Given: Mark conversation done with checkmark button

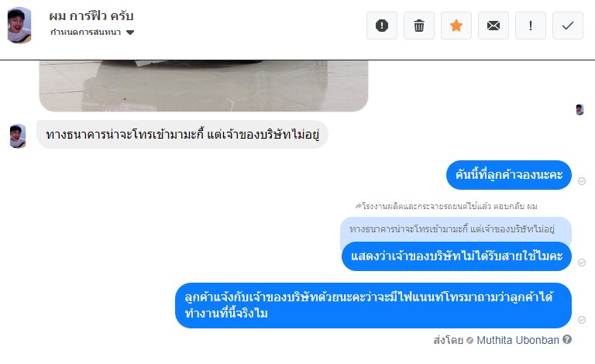Looking at the screenshot, I should point(568,26).
